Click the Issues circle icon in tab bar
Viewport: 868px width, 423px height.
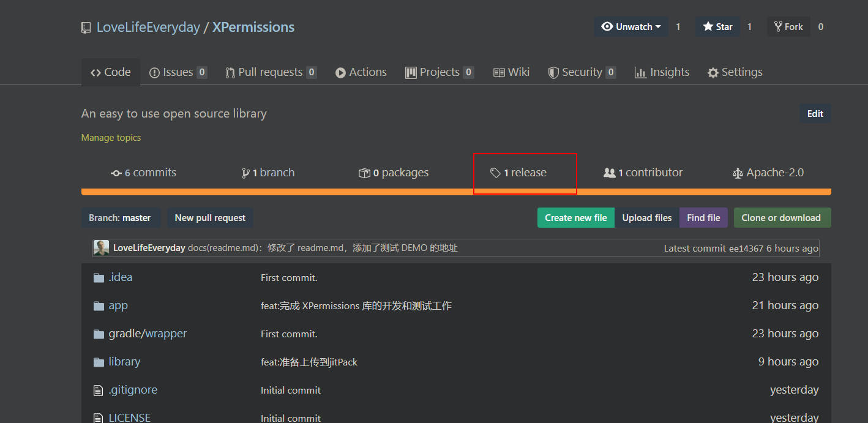tap(155, 73)
